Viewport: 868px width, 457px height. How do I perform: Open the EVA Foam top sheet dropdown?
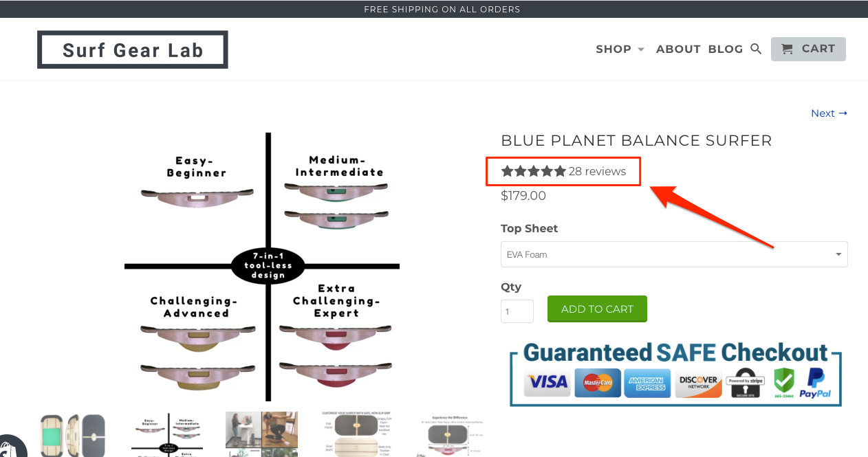click(x=674, y=254)
